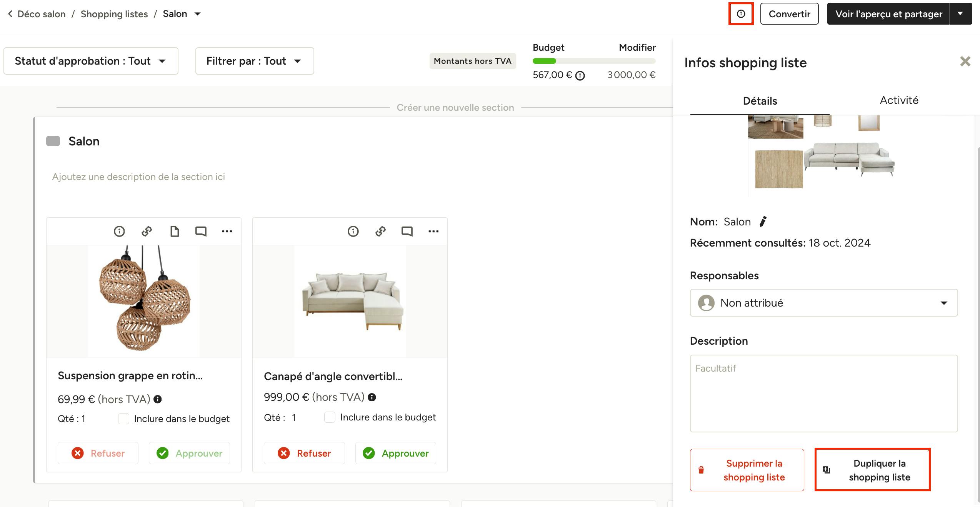Click the Salon section color swatch
The width and height of the screenshot is (980, 507).
53,141
